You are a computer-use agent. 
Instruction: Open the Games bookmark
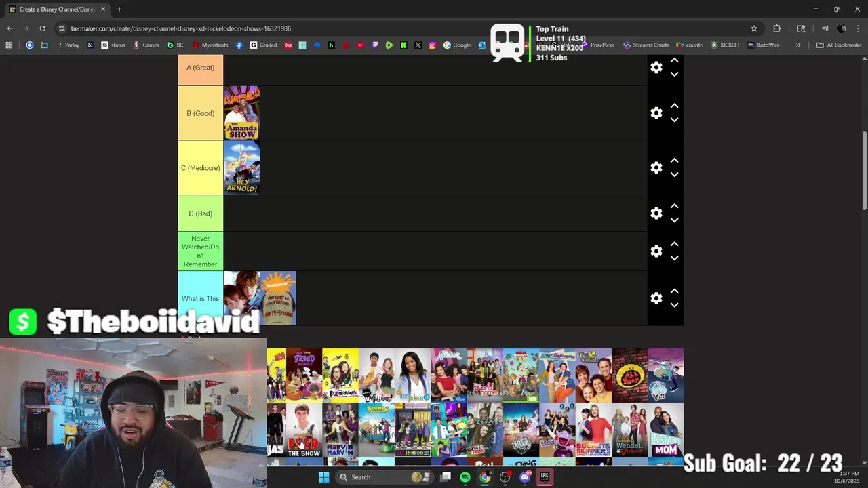(x=146, y=45)
